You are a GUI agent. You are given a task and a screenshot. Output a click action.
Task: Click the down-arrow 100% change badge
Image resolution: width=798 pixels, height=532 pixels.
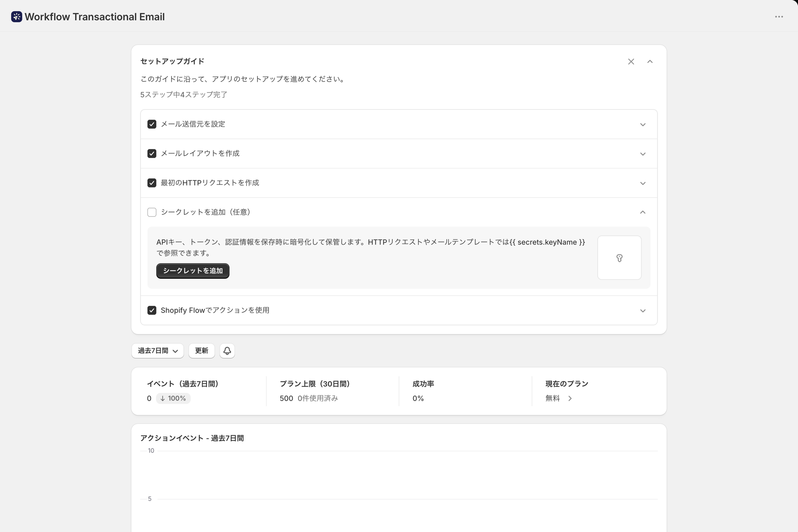pos(173,398)
